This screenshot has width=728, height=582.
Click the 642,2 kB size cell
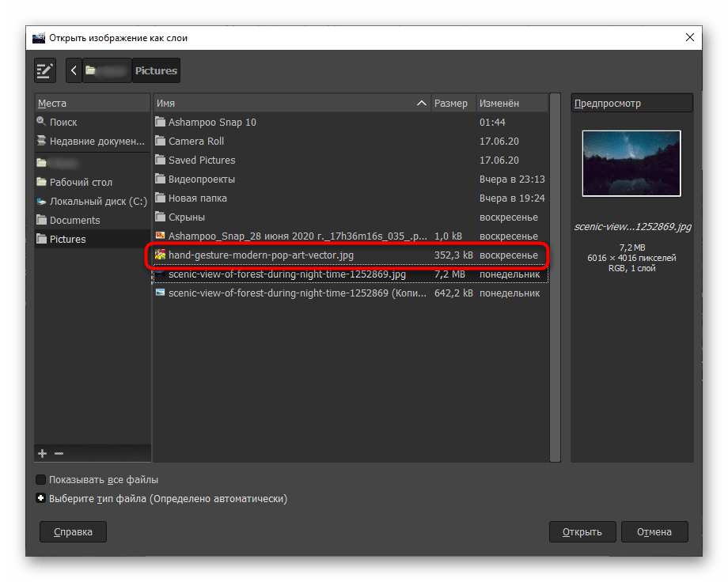pyautogui.click(x=453, y=293)
